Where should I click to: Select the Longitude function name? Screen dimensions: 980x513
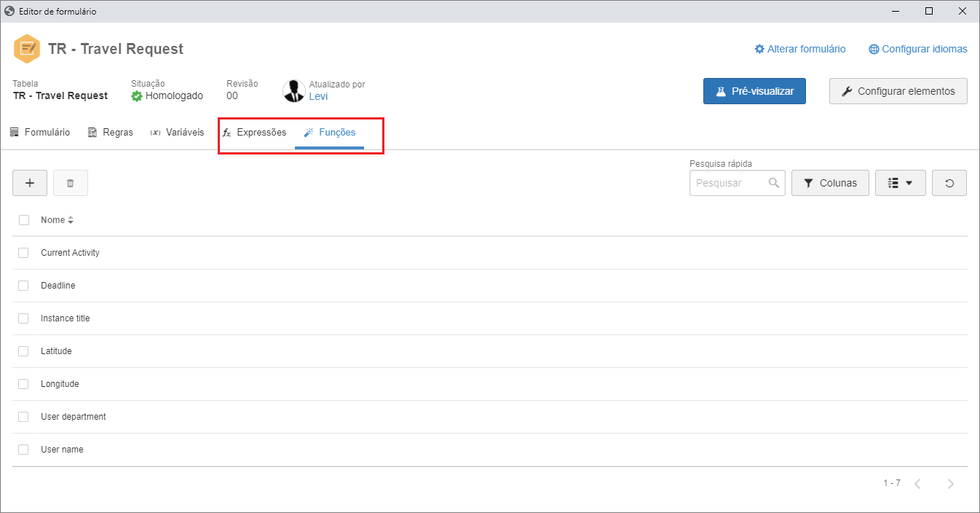[60, 384]
